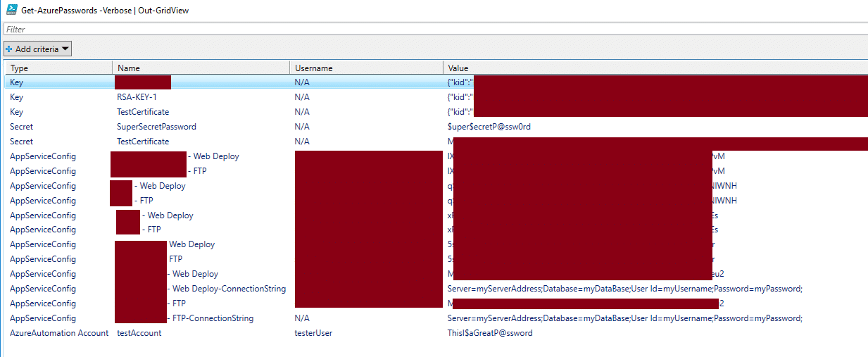Open the Add criteria dropdown arrow

(65, 49)
